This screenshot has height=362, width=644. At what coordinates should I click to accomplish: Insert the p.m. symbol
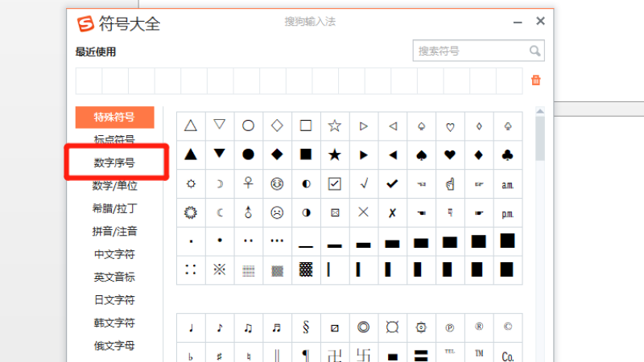coord(508,212)
